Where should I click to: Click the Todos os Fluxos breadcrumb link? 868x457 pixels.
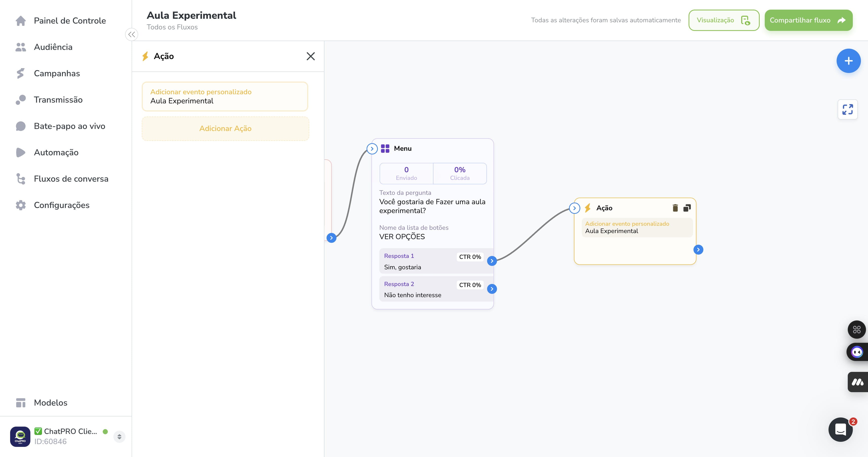pyautogui.click(x=172, y=27)
